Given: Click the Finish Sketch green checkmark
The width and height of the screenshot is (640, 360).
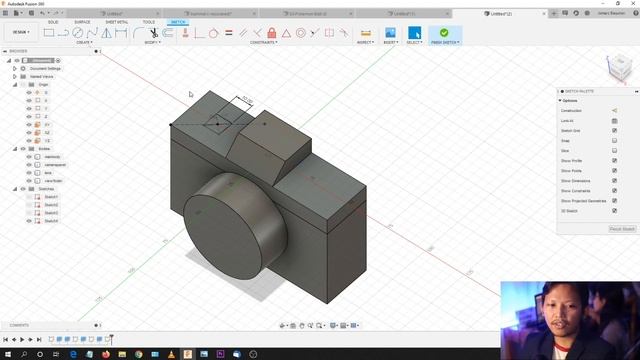Looking at the screenshot, I should coord(444,33).
